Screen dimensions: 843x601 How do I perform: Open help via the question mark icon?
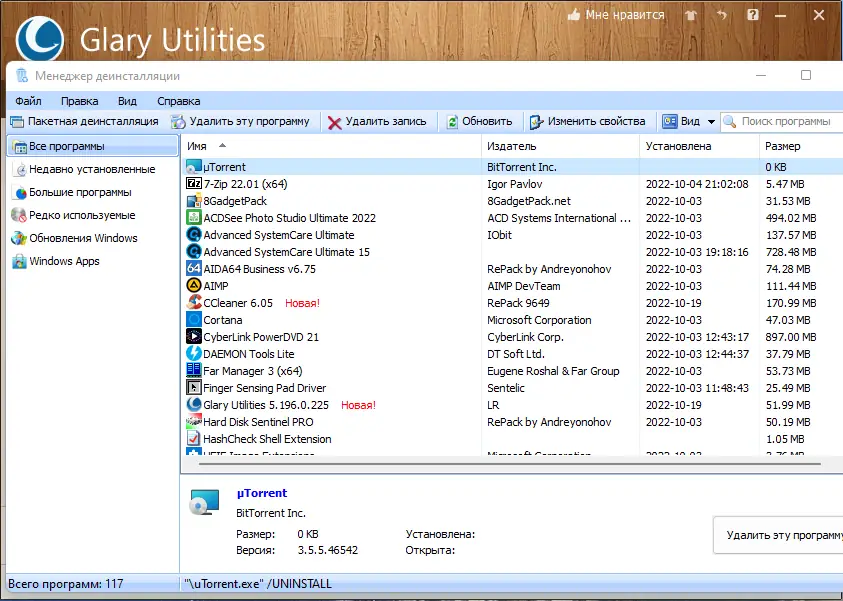(x=752, y=16)
